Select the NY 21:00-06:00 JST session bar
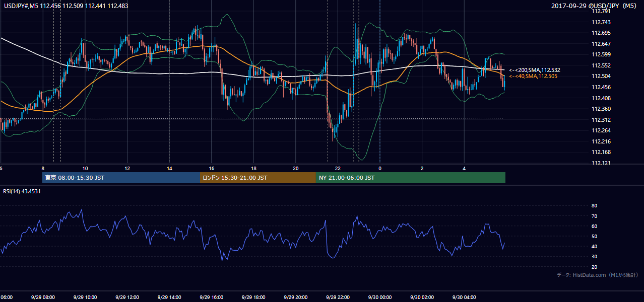This screenshot has width=644, height=302. pyautogui.click(x=411, y=178)
